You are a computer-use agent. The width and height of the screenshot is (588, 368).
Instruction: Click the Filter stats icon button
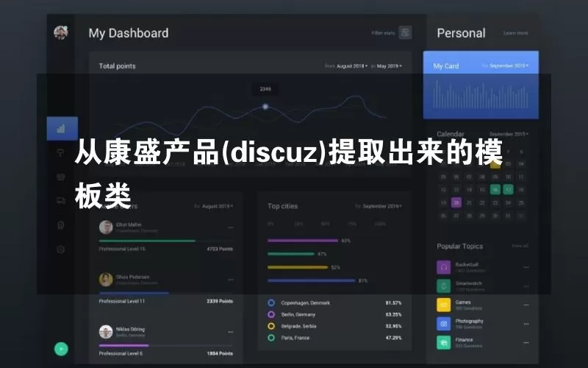point(405,32)
